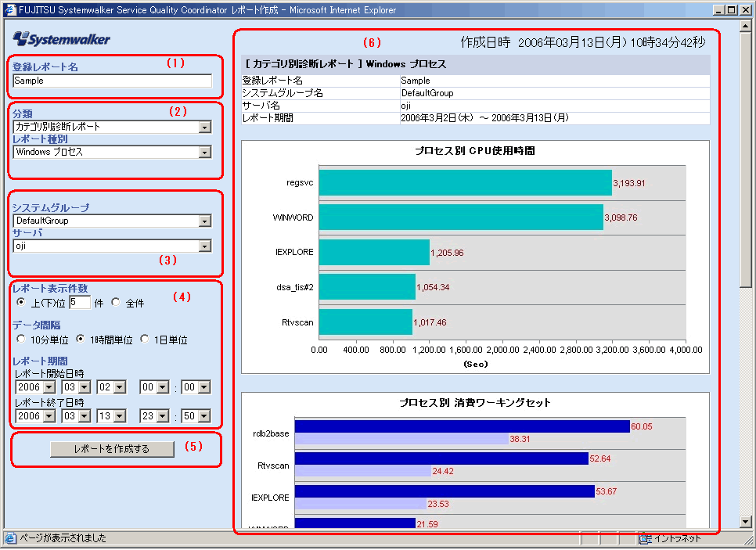Open start time hour dropdown 00
This screenshot has height=550, width=756.
point(154,387)
